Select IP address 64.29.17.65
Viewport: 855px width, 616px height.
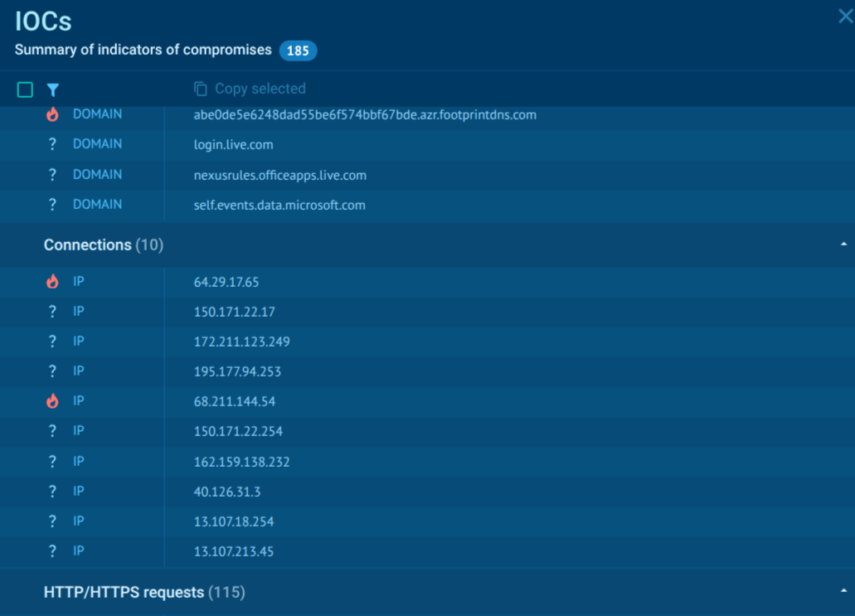pos(226,283)
